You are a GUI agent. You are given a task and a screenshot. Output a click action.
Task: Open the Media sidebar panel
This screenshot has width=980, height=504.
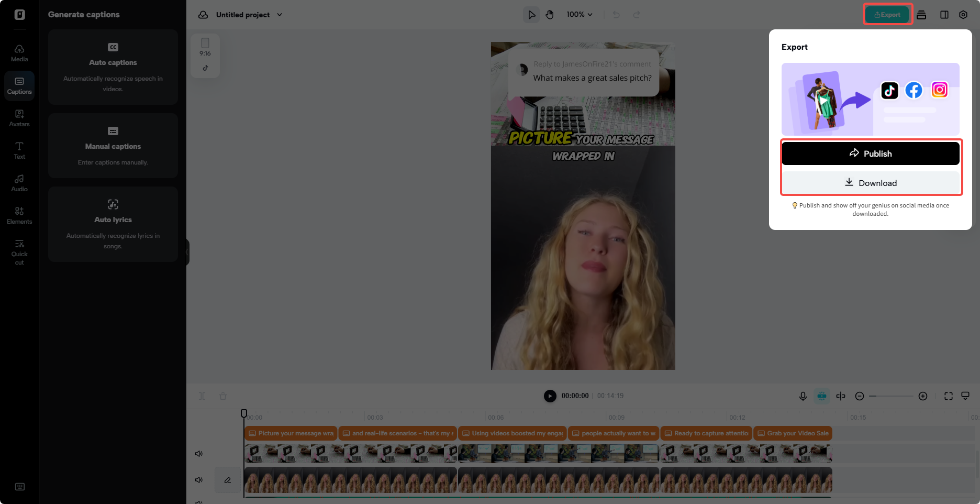[19, 53]
